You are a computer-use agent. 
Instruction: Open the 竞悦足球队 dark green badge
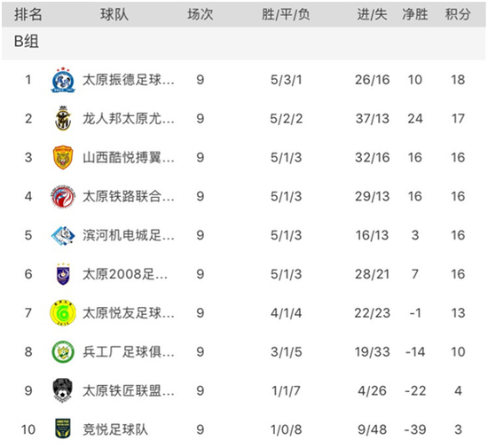(x=63, y=429)
